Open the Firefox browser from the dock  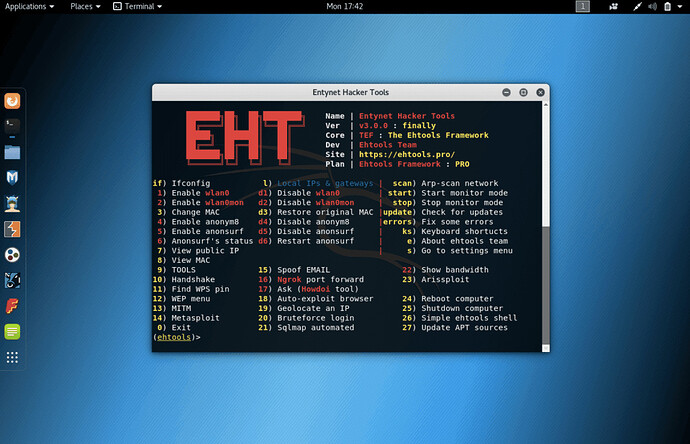tap(13, 101)
